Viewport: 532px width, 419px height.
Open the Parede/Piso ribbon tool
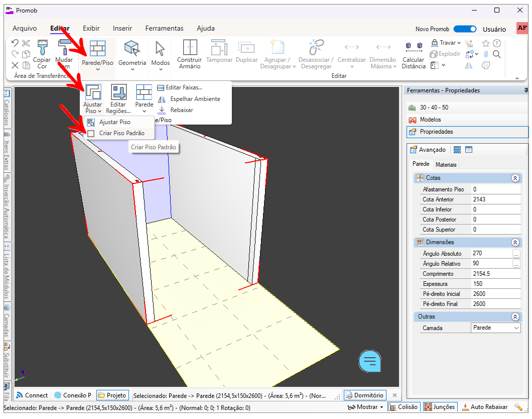(97, 55)
